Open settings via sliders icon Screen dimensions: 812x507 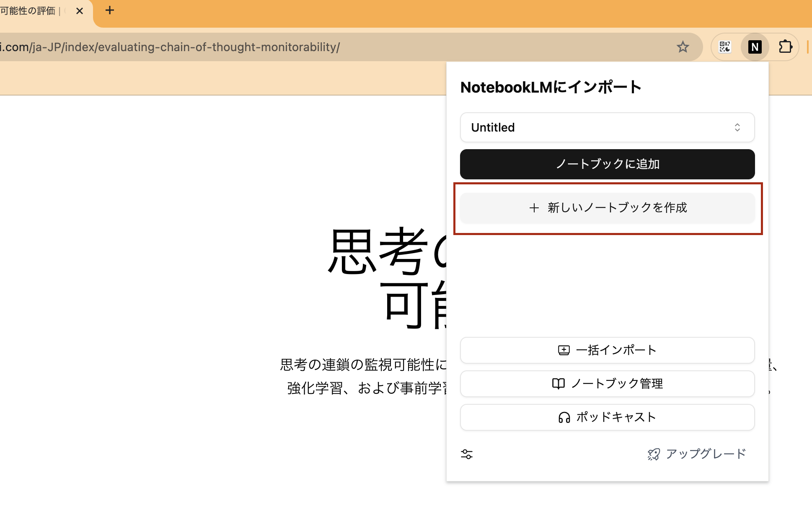467,454
